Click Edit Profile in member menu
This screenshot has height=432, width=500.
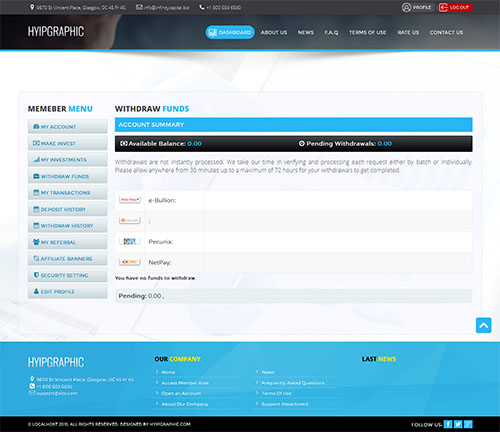tap(67, 291)
